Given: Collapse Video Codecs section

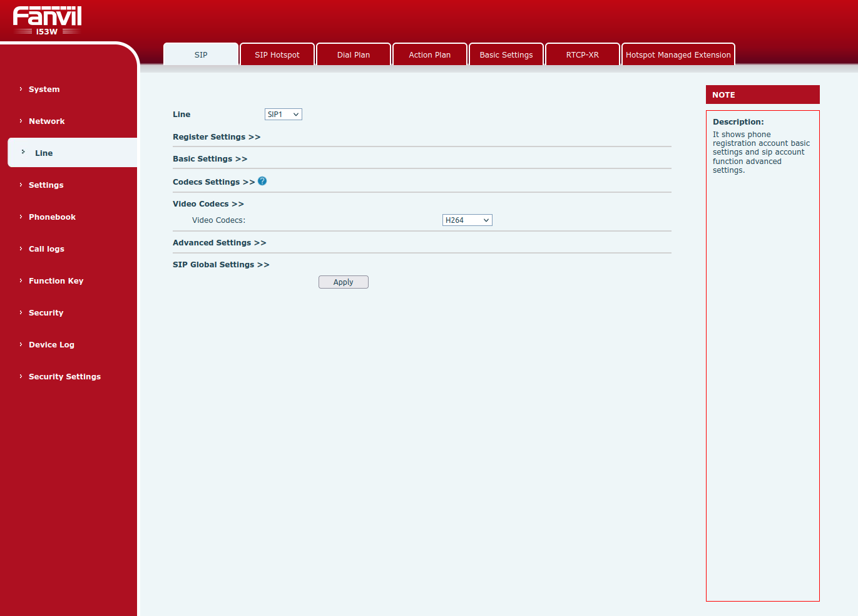Looking at the screenshot, I should pos(208,204).
